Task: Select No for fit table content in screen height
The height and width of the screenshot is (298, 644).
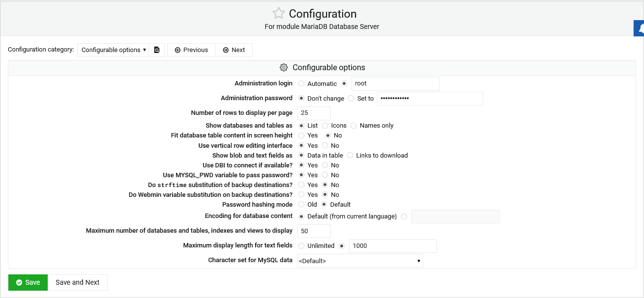Action: click(x=328, y=135)
